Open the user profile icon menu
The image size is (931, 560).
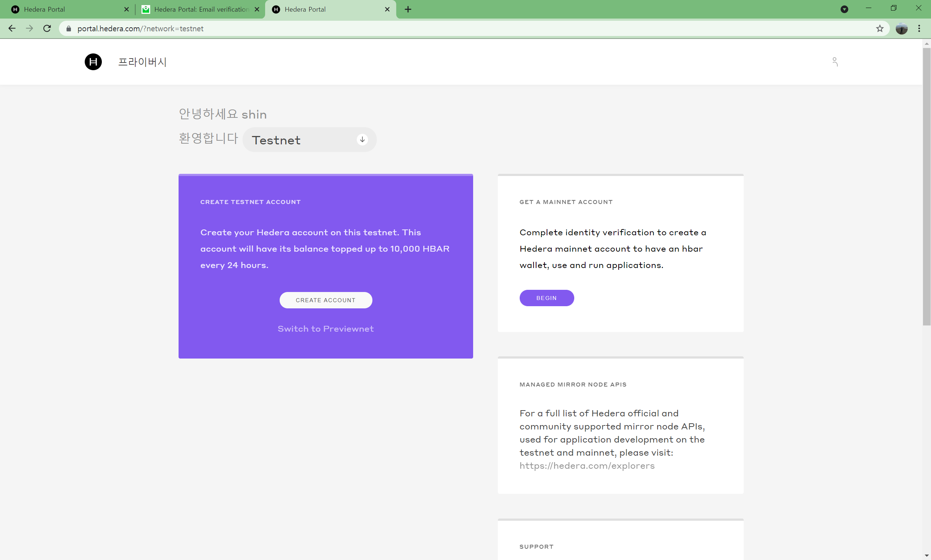coord(834,61)
